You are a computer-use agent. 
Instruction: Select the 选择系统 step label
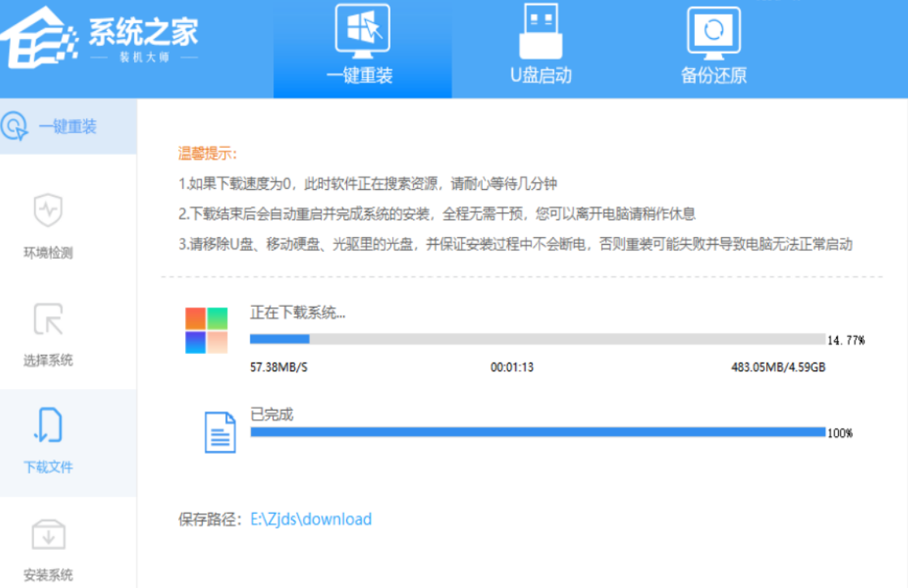[48, 360]
